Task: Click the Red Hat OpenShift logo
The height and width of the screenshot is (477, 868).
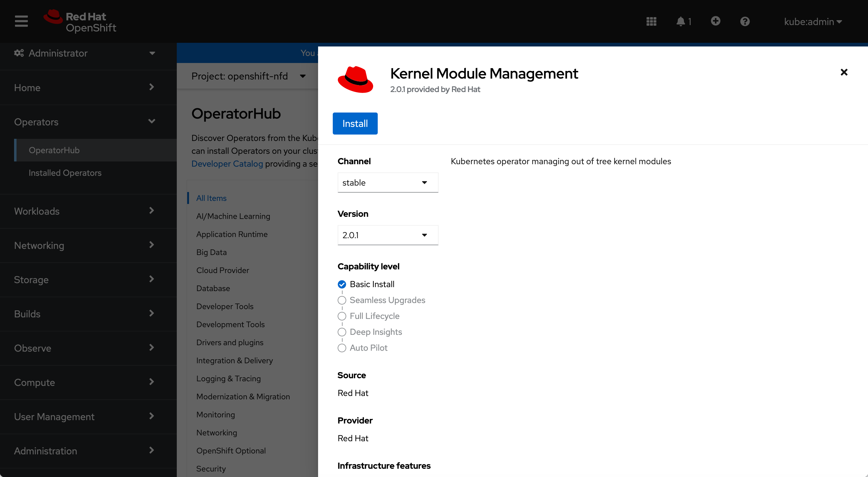Action: 80,21
